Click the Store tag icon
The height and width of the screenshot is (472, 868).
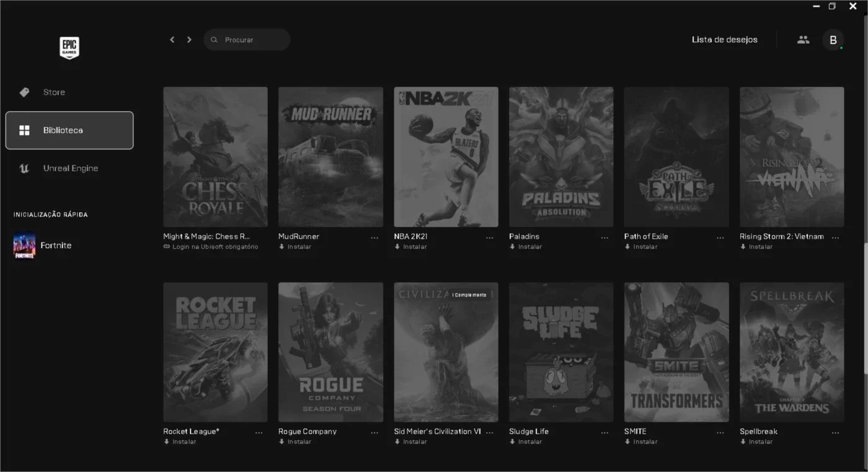24,92
